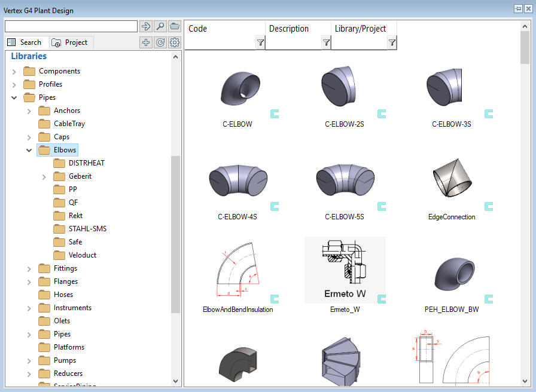Click the open folder browse icon
The image size is (536, 392).
tap(175, 26)
